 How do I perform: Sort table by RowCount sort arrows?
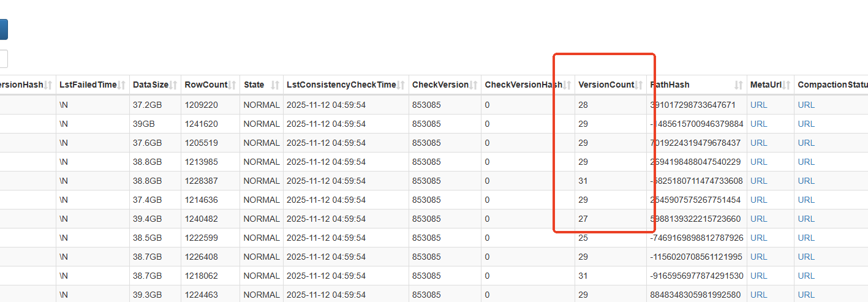[232, 85]
